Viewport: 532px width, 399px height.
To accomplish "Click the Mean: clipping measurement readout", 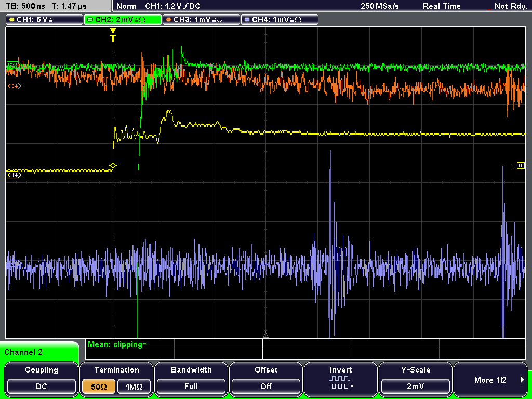I will [117, 345].
